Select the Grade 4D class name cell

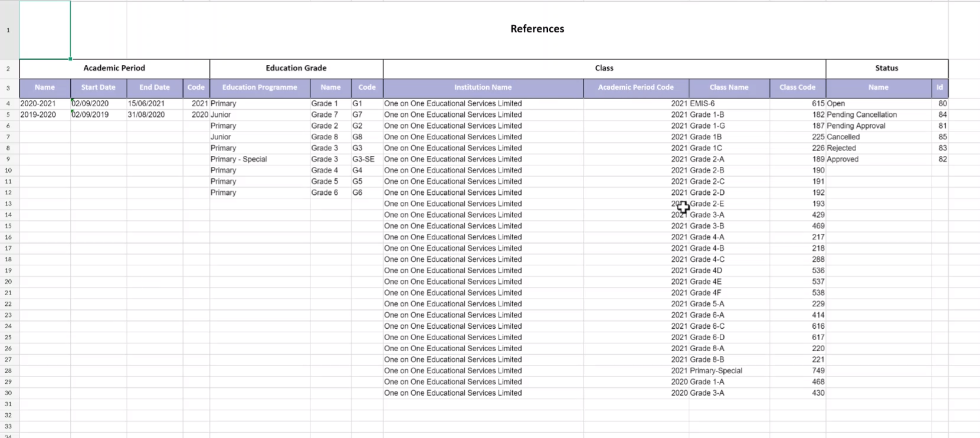729,270
